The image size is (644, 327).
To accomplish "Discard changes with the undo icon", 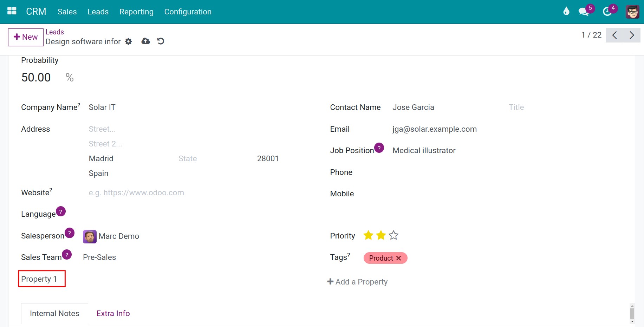I will tap(161, 41).
